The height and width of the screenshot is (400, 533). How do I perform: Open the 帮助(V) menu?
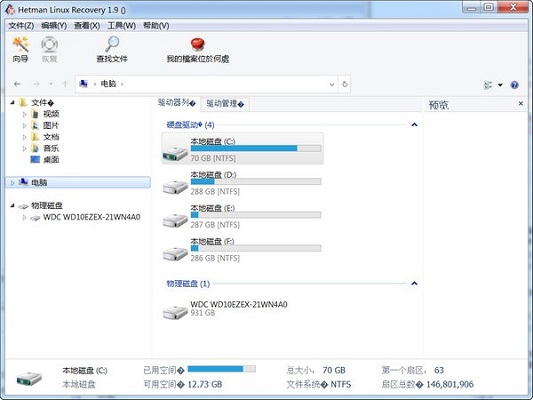tap(156, 26)
